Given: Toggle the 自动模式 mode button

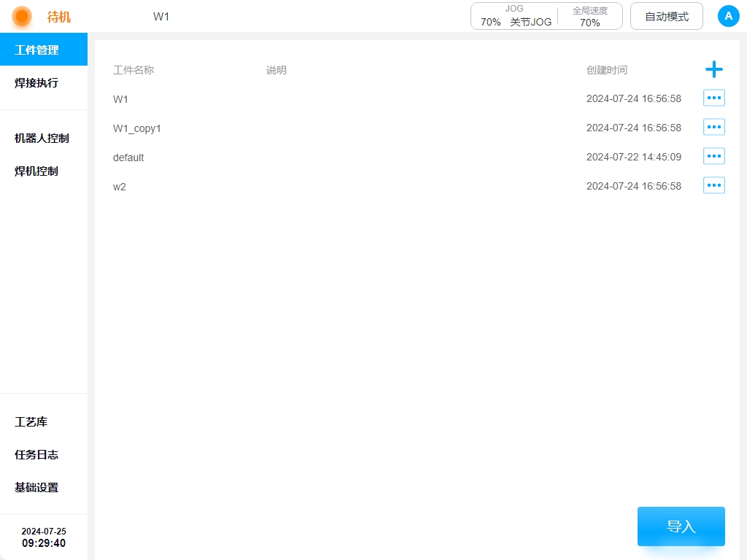Looking at the screenshot, I should click(x=666, y=16).
